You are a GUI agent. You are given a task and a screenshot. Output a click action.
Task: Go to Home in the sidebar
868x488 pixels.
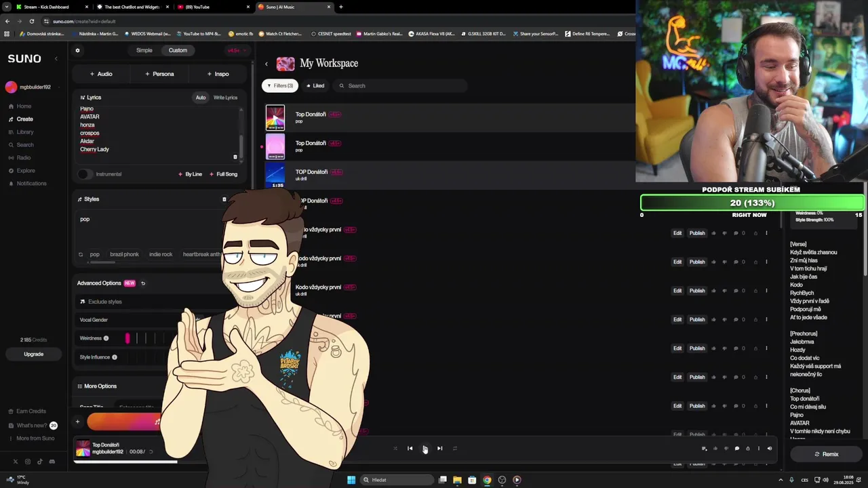click(20, 106)
